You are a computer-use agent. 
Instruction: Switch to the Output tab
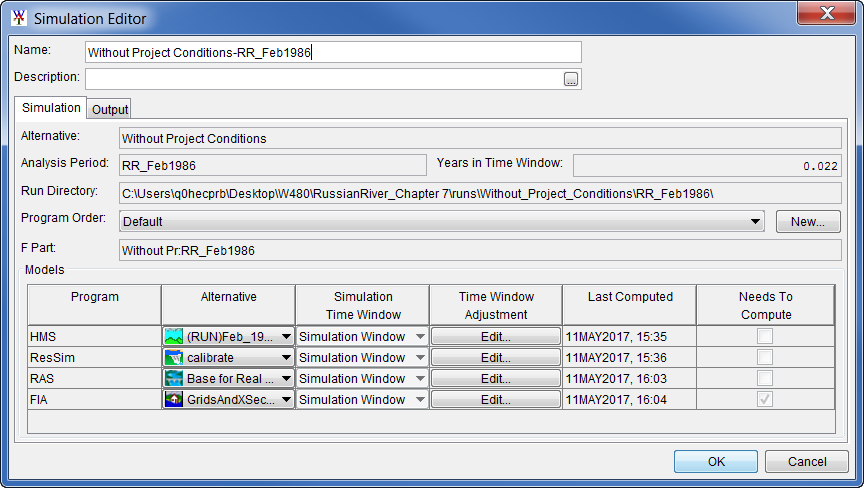[110, 110]
